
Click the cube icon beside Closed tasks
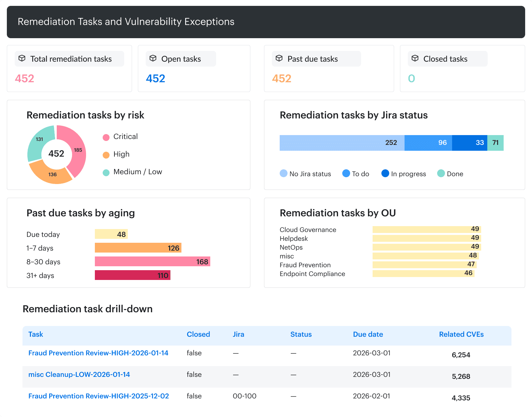(x=415, y=58)
